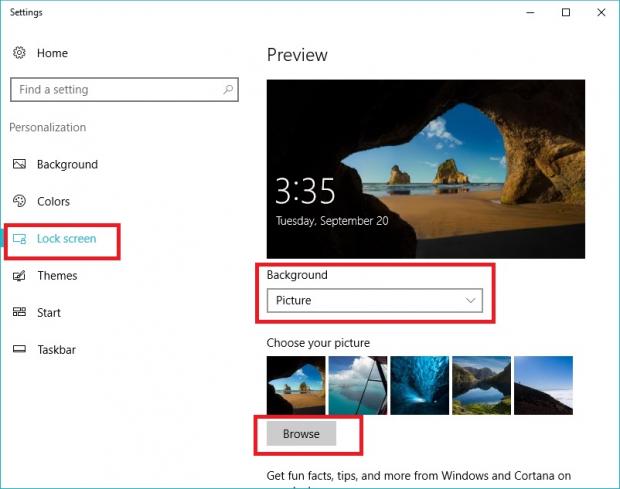Go to Colors settings page
620x489 pixels.
click(x=53, y=201)
